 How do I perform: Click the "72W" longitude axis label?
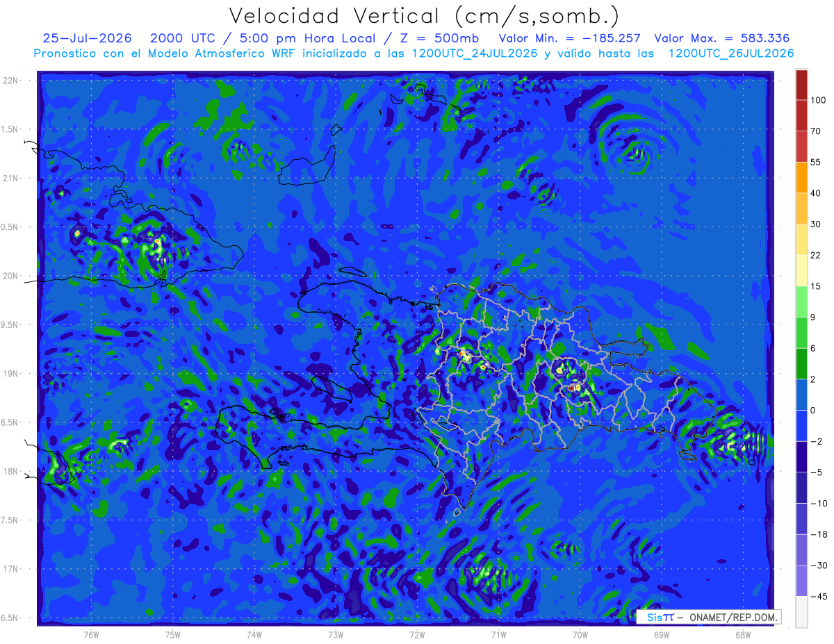417,635
